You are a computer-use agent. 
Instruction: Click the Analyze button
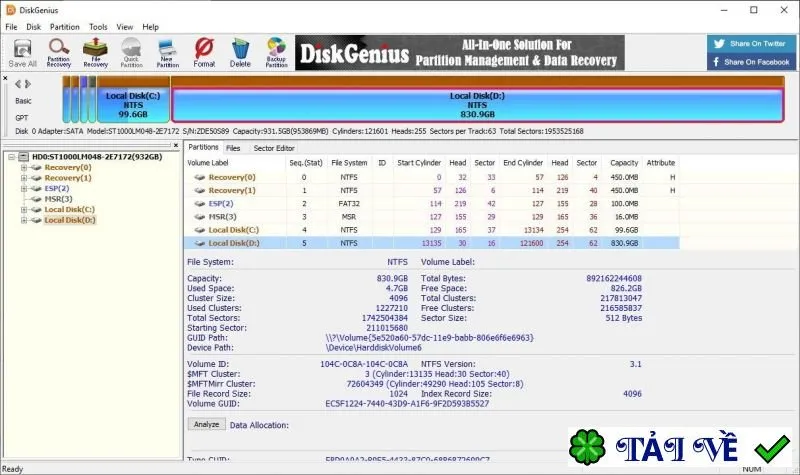pyautogui.click(x=207, y=424)
